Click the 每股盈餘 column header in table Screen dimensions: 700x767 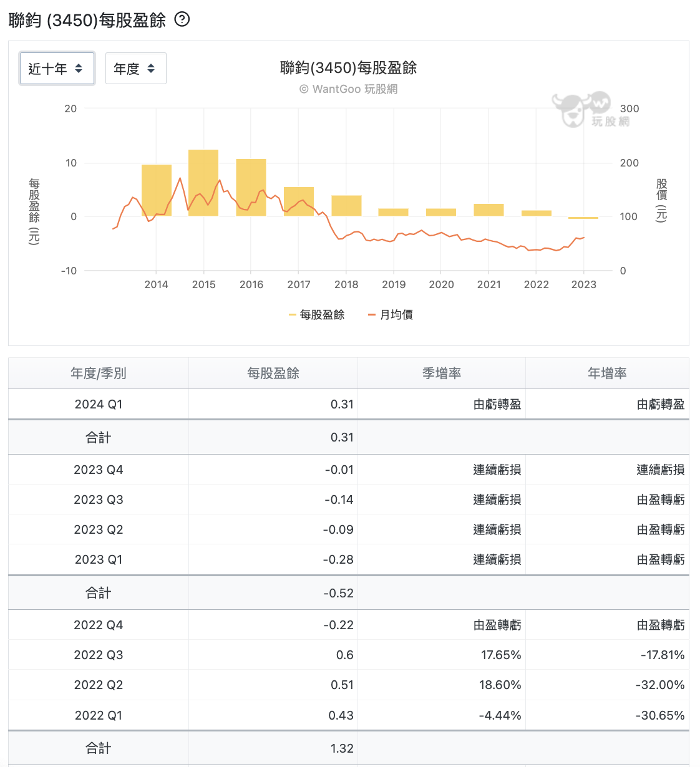coord(273,373)
